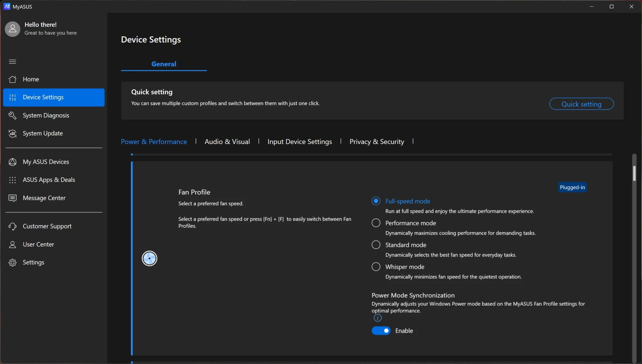Close the MyASUS window
Image resolution: width=642 pixels, height=364 pixels.
(631, 6)
